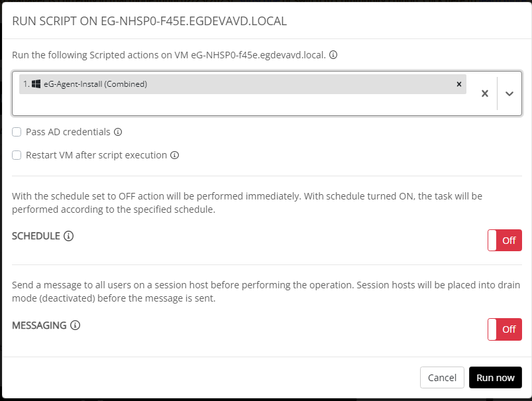Image resolution: width=532 pixels, height=401 pixels.
Task: Click the SCHEDULE info icon
Action: (x=68, y=236)
